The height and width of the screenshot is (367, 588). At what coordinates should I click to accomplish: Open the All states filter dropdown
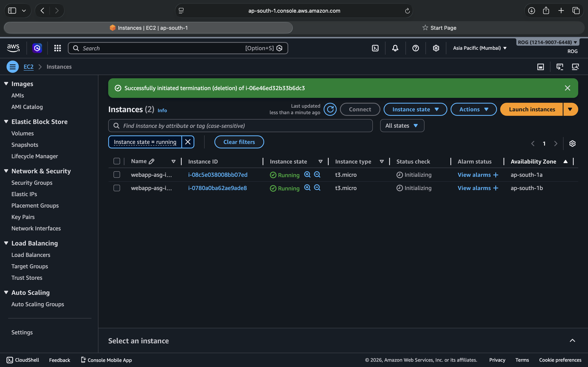pos(402,126)
